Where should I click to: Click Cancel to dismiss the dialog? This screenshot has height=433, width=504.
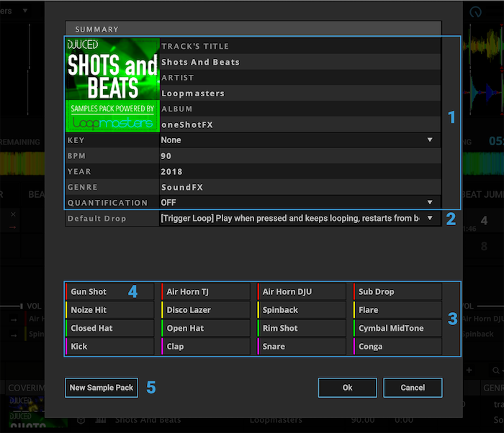[413, 388]
